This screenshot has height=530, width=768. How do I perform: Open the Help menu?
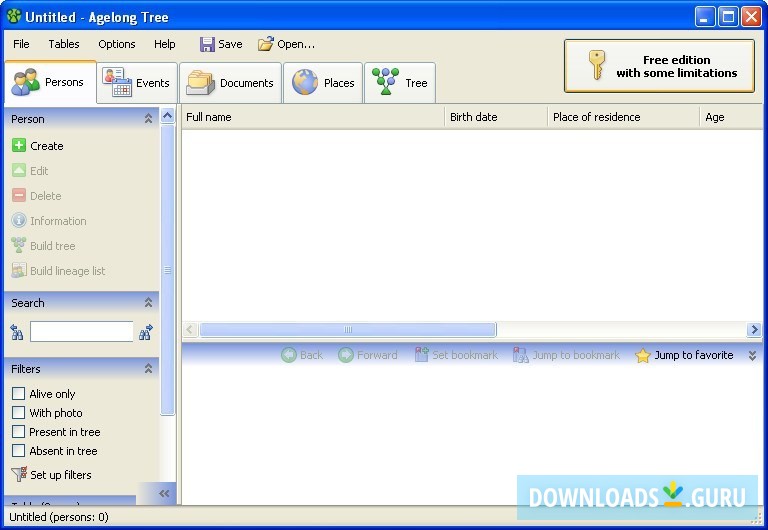pyautogui.click(x=165, y=44)
